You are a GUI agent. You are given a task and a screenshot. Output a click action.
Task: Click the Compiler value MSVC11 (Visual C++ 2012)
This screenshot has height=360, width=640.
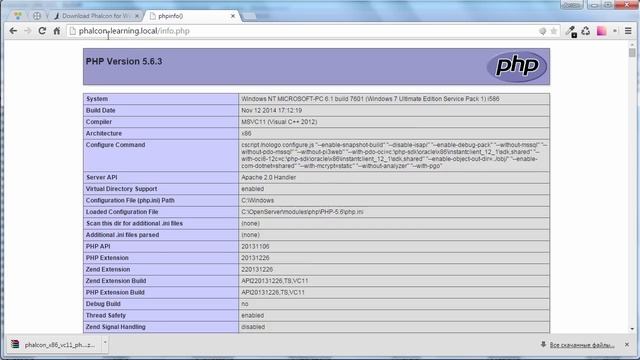[279, 122]
